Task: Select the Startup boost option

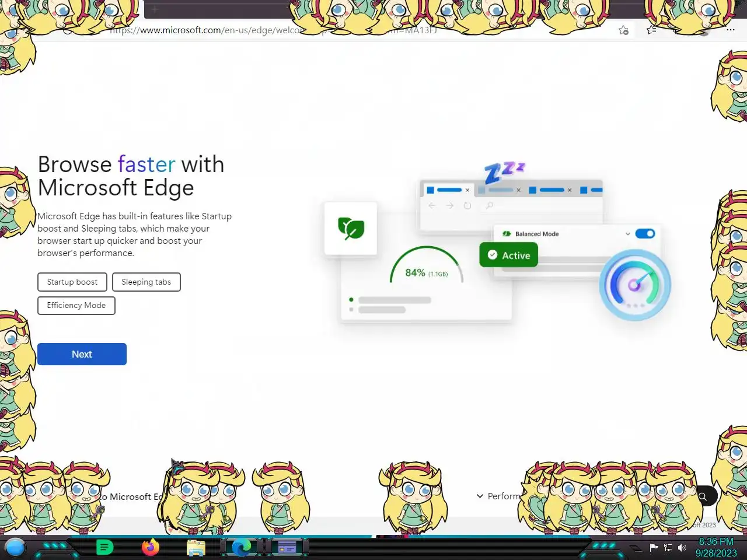Action: (x=72, y=282)
